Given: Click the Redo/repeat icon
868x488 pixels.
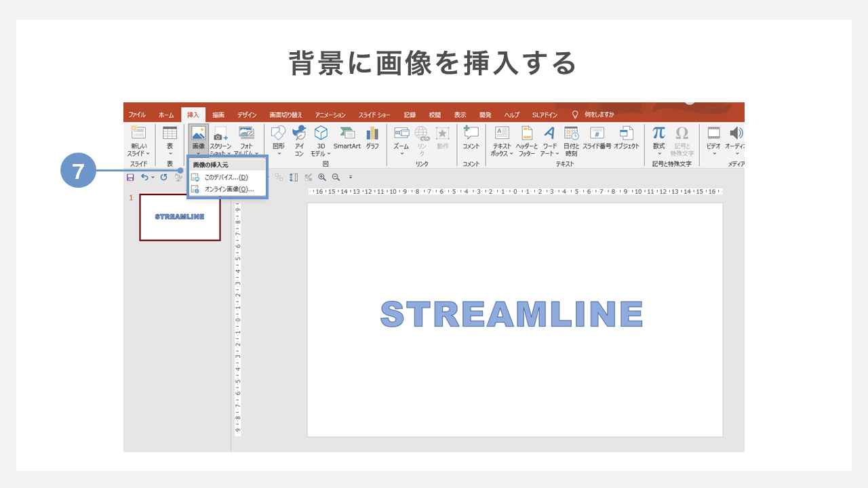Looking at the screenshot, I should [163, 177].
